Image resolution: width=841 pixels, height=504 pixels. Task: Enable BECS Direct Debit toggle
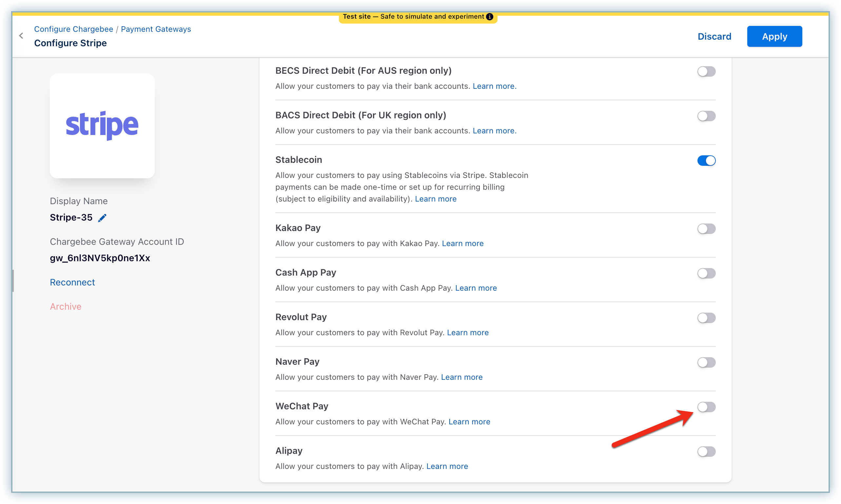tap(706, 71)
